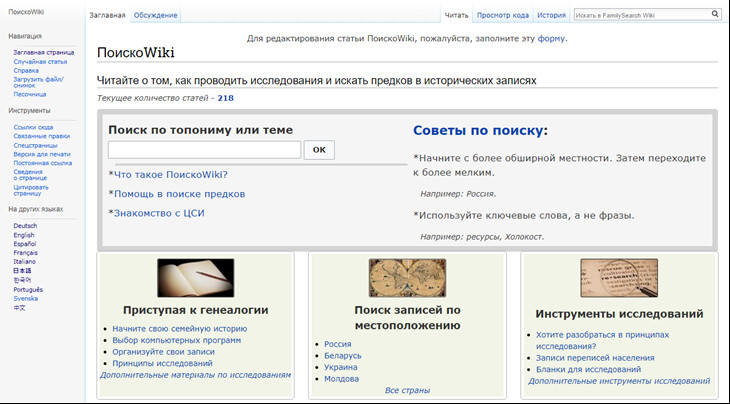Click the Ссылки сюда tool link
This screenshot has width=730, height=404.
[33, 127]
